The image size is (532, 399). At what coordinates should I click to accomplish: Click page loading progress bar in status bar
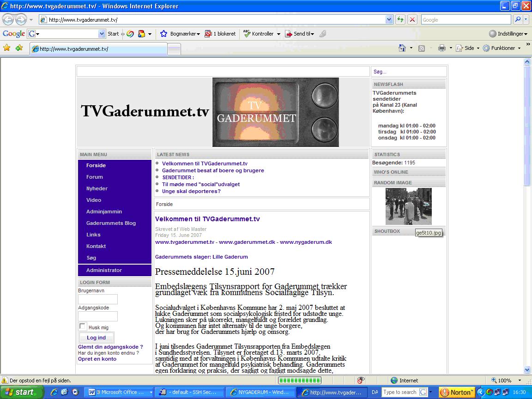(300, 381)
